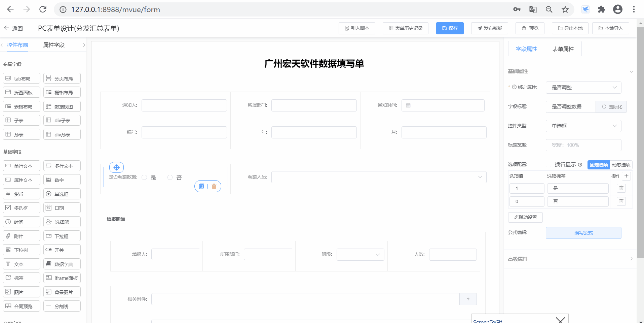Click the upload icon for 相关附件
Image resolution: width=644 pixels, height=323 pixels.
(468, 299)
